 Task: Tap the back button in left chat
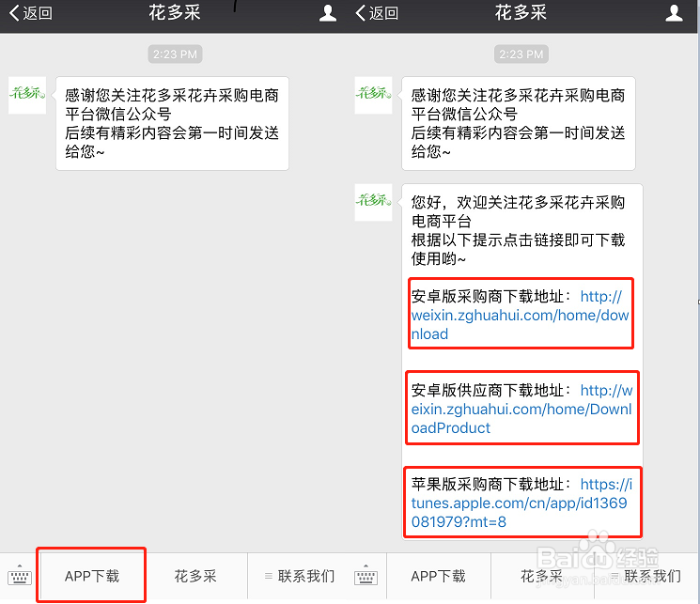click(x=30, y=13)
